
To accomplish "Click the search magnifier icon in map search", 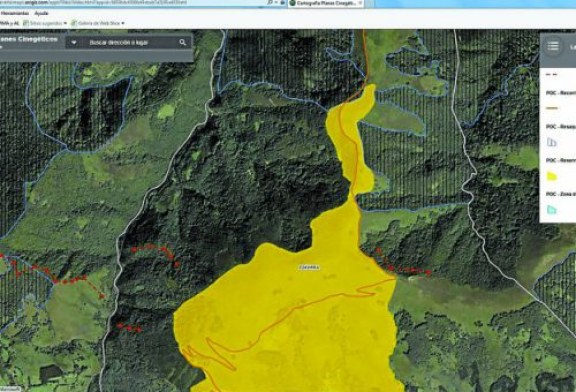I will (x=183, y=43).
